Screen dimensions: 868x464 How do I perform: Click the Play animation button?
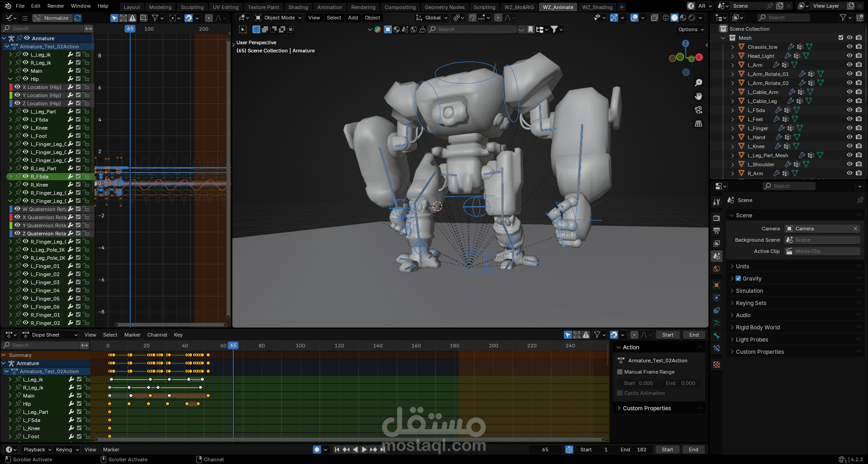[x=364, y=450]
